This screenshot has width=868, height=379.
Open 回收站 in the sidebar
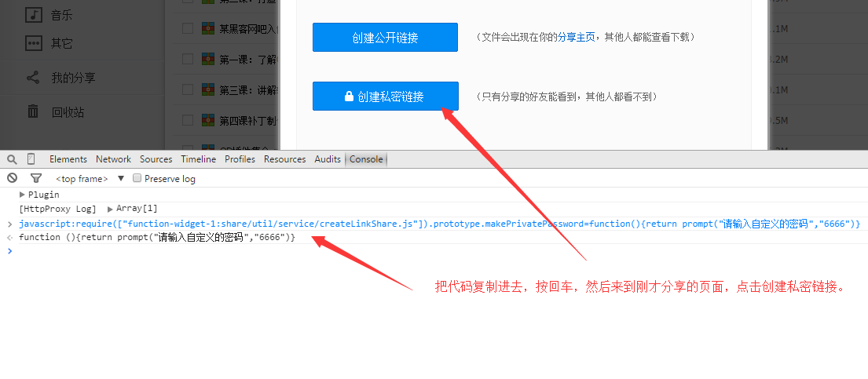68,112
